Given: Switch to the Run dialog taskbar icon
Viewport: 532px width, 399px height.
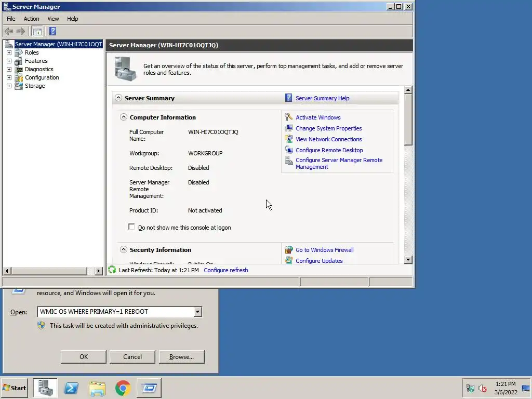Looking at the screenshot, I should tap(149, 388).
